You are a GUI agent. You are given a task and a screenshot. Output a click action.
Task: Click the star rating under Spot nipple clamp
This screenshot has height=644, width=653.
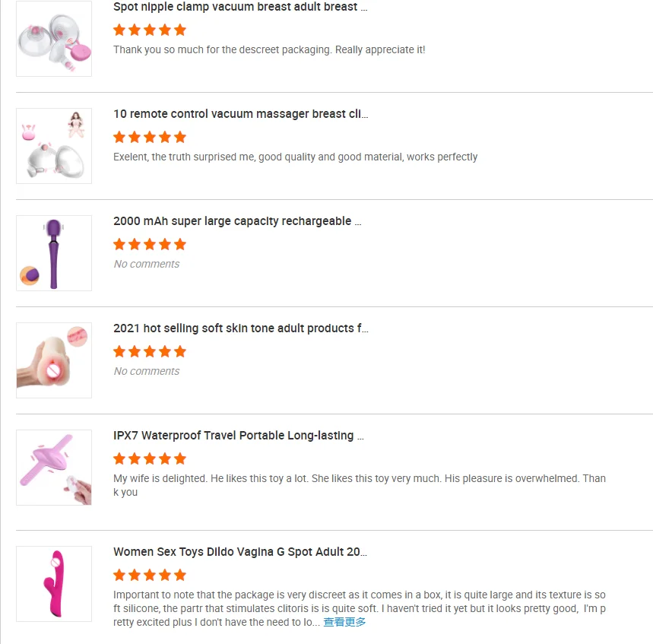click(x=150, y=30)
